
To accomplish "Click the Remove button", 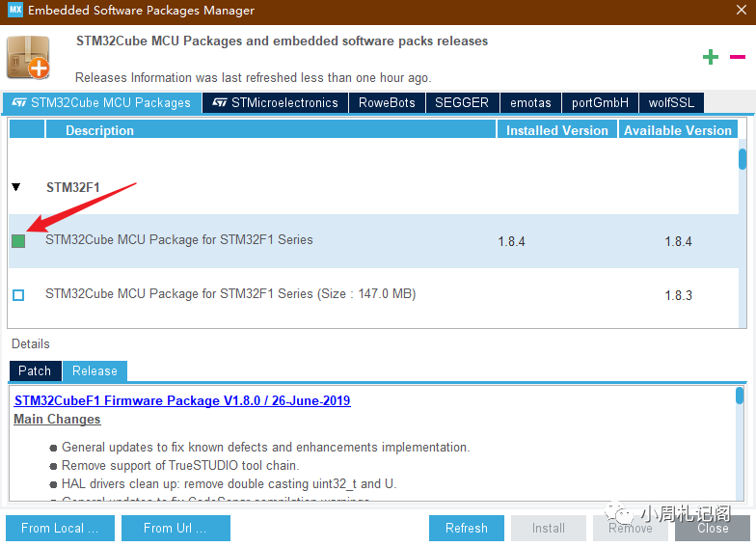I will coord(631,529).
